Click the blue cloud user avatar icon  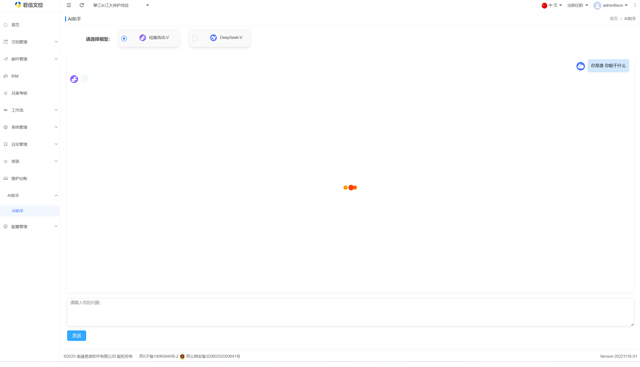coord(580,66)
